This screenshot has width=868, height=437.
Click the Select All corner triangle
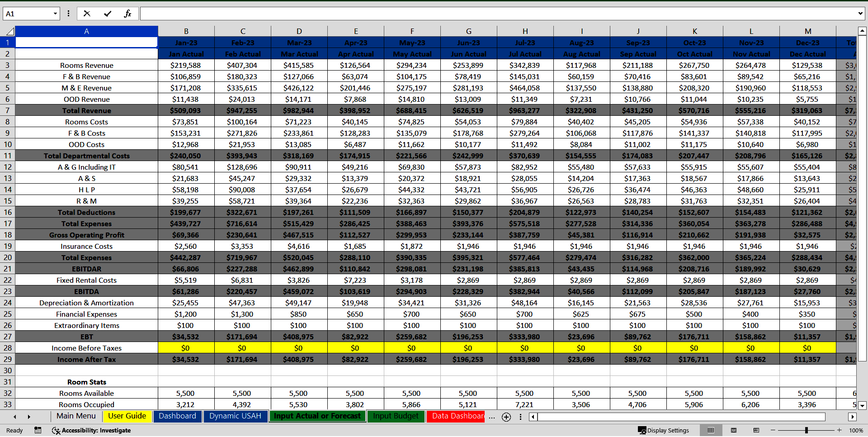[10, 31]
